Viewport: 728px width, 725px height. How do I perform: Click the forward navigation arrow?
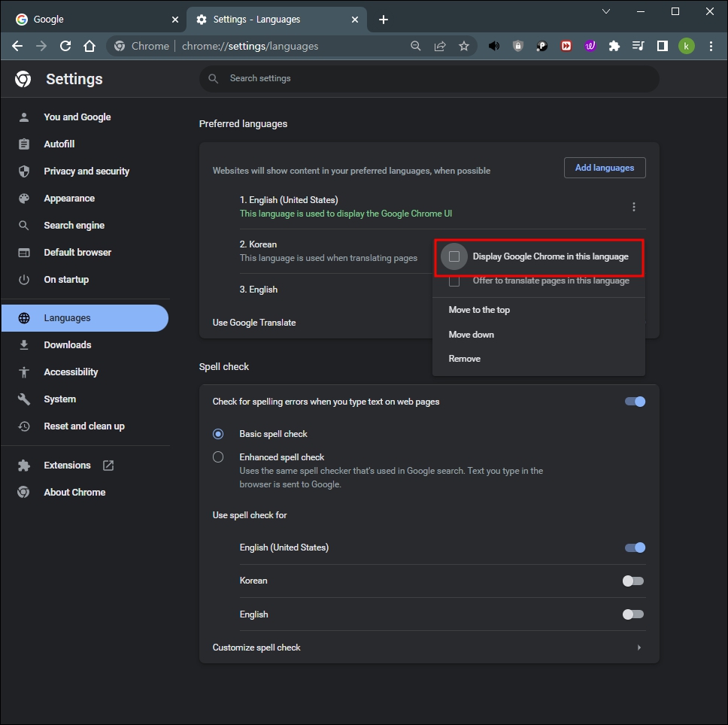[x=41, y=46]
